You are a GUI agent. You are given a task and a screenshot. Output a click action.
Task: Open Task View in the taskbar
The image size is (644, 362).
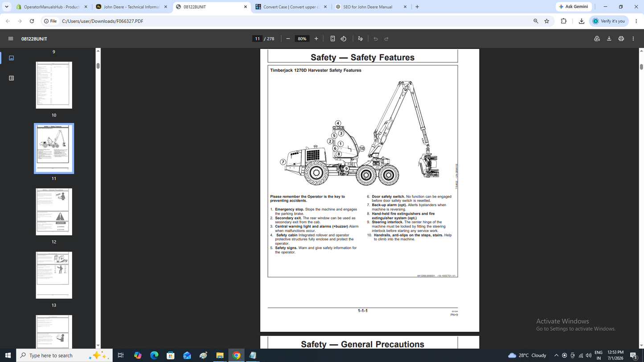(120, 355)
